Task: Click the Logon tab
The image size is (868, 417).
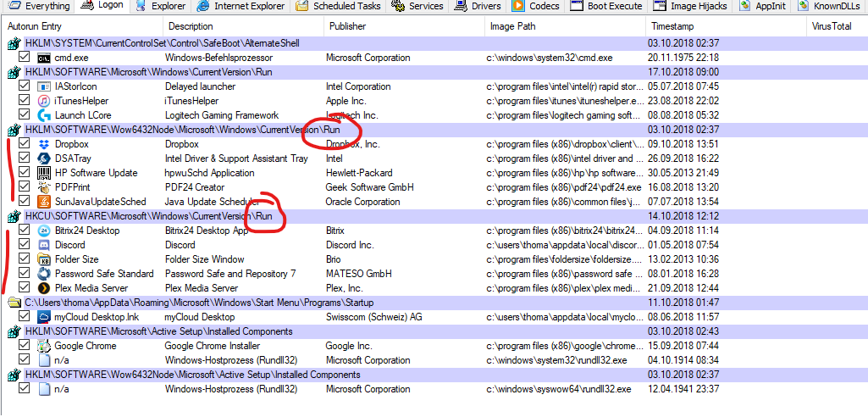Action: tap(102, 6)
